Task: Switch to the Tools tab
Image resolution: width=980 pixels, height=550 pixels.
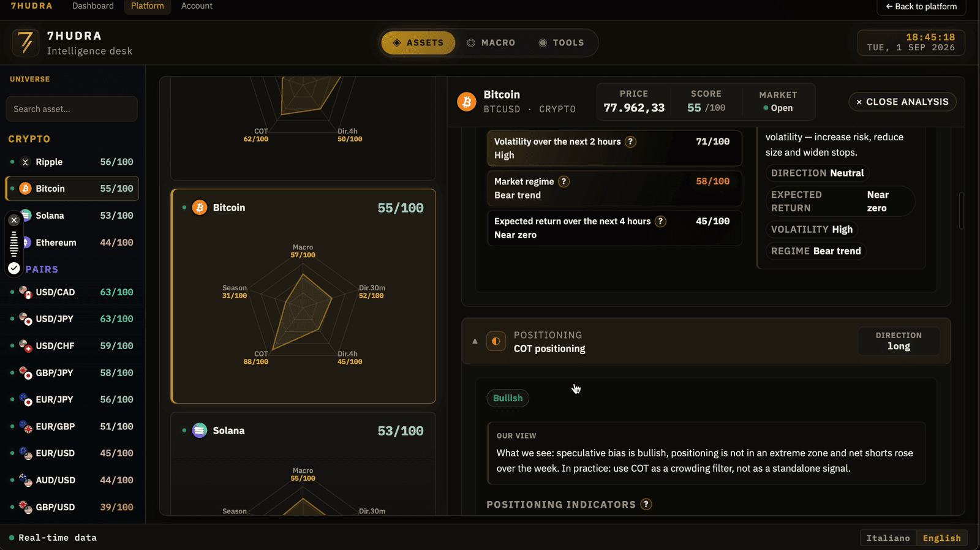Action: (562, 43)
